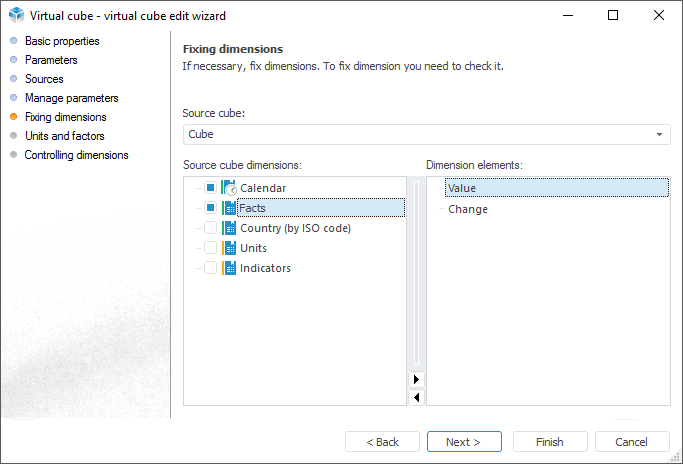683x464 pixels.
Task: Click the Indicators dimension icon
Action: [x=229, y=268]
